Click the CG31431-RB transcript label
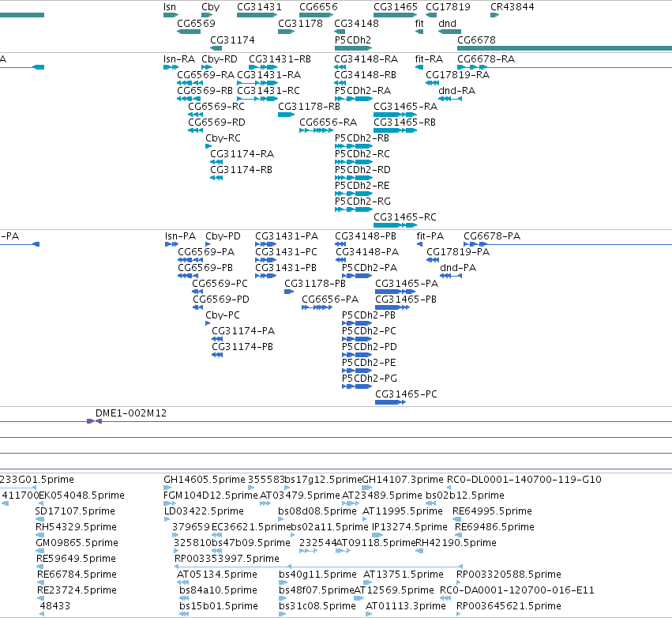 280,58
